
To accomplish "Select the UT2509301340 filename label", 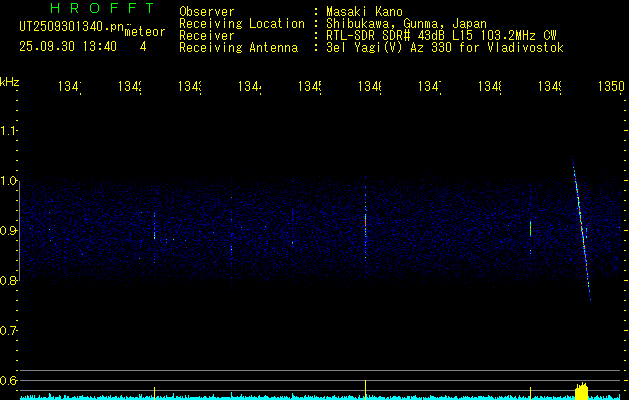I will click(68, 26).
